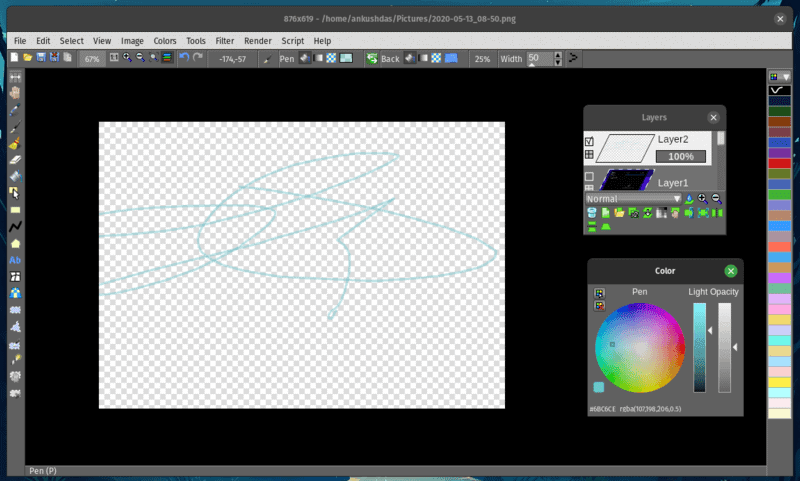Toggle visibility checkbox for Layer1
This screenshot has height=481, width=800.
(589, 177)
